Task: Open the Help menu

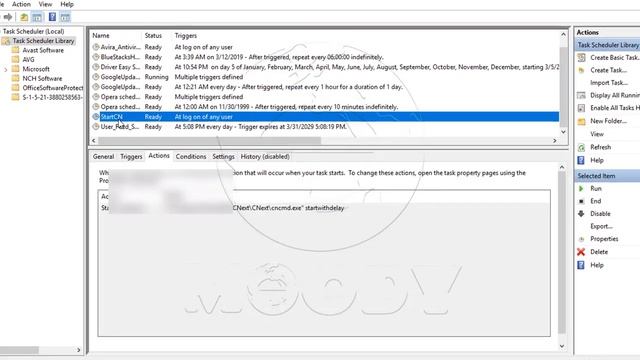Action: (67, 4)
